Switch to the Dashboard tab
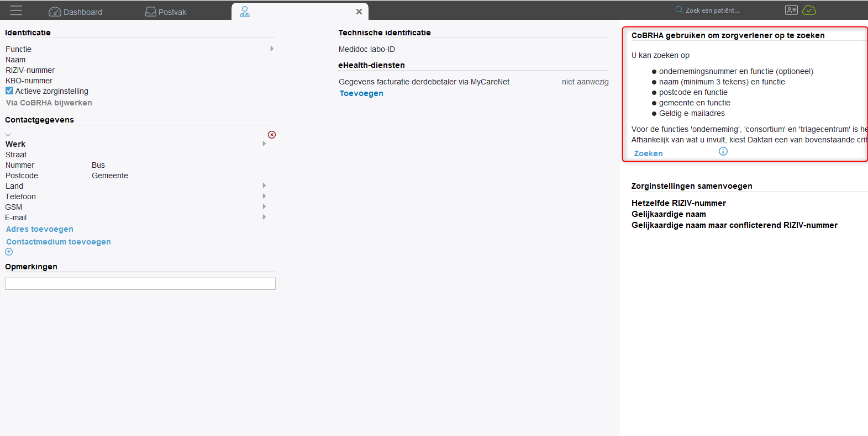868x436 pixels. tap(76, 12)
